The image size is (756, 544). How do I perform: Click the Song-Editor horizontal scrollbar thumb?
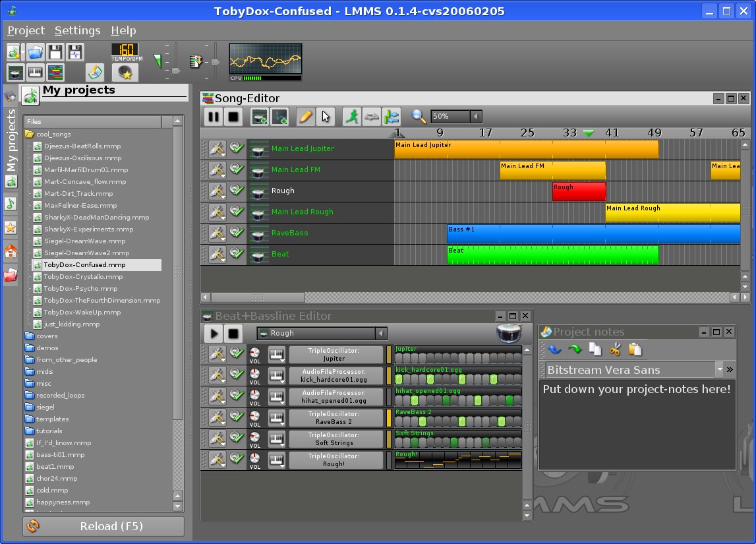(258, 297)
